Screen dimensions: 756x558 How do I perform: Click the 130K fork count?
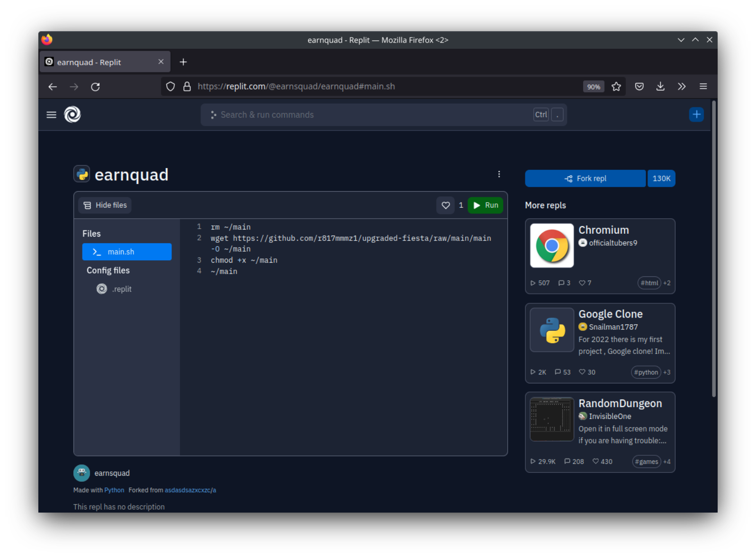click(661, 178)
